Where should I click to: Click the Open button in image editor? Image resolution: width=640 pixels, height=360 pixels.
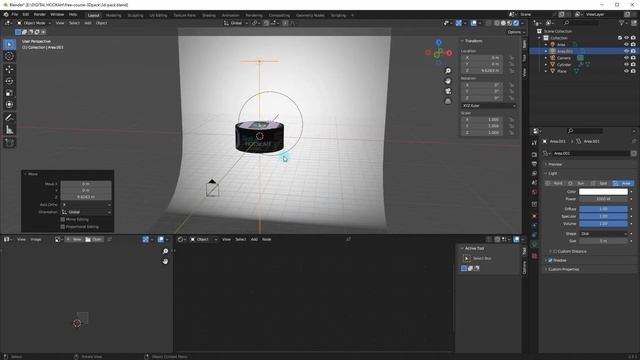[94, 240]
